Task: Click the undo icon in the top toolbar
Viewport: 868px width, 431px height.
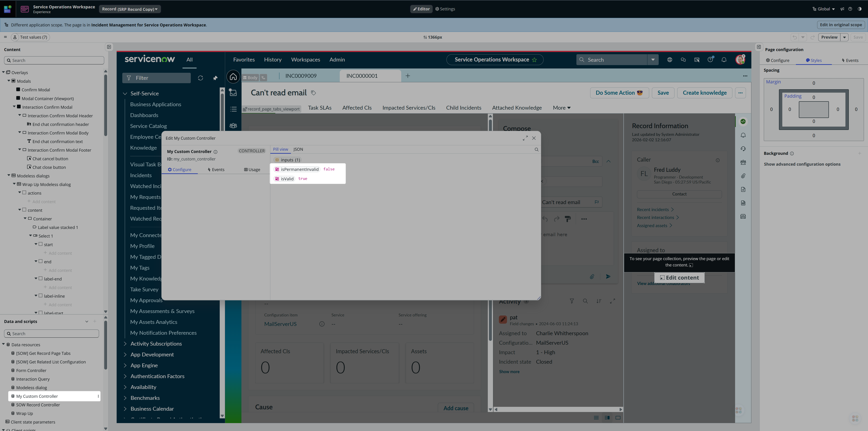Action: (x=795, y=38)
